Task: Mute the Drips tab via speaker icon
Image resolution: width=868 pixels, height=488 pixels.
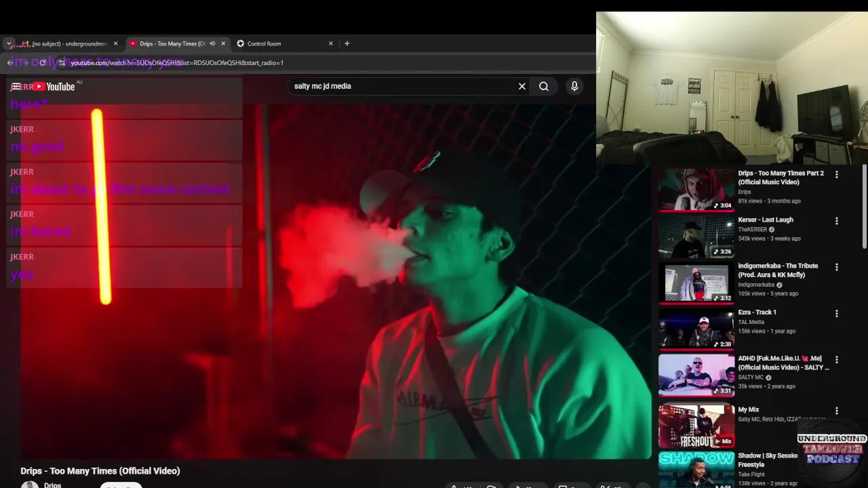Action: click(212, 43)
